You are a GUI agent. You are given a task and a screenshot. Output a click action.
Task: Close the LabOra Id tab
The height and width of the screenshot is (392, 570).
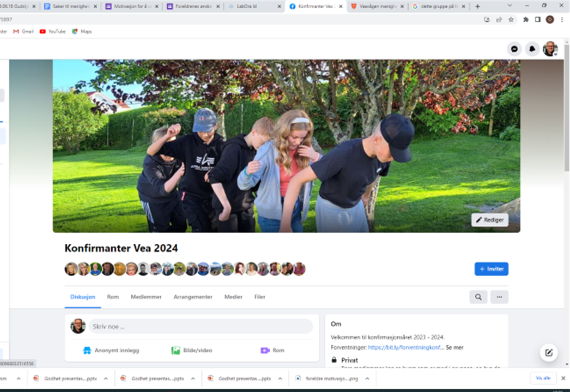(x=279, y=6)
